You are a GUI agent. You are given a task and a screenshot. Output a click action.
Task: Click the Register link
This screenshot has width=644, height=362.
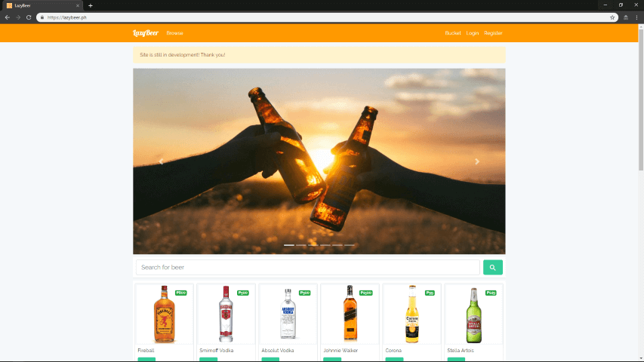click(493, 33)
